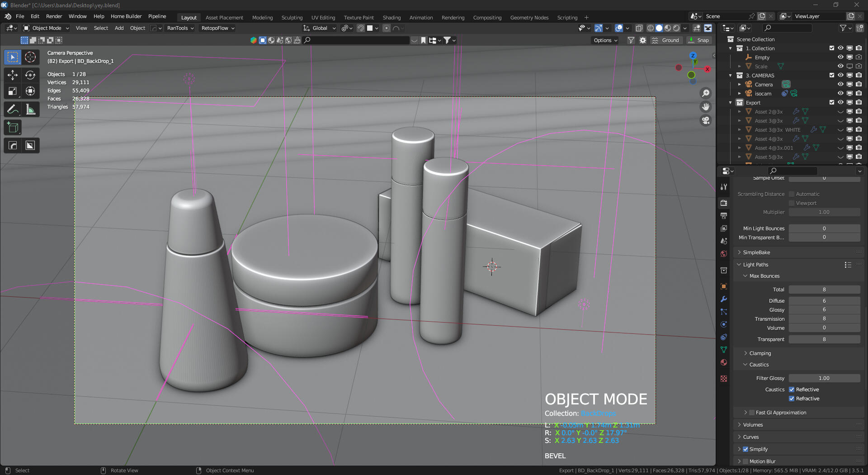Uncheck Refractive caustics
The height and width of the screenshot is (475, 868).
(792, 399)
